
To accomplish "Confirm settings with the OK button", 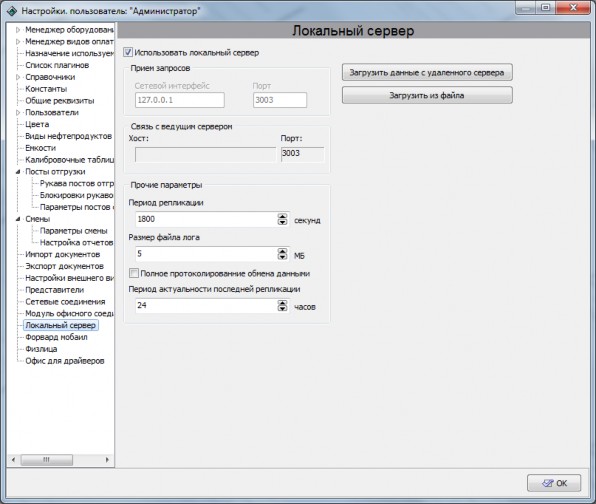I will tap(554, 483).
